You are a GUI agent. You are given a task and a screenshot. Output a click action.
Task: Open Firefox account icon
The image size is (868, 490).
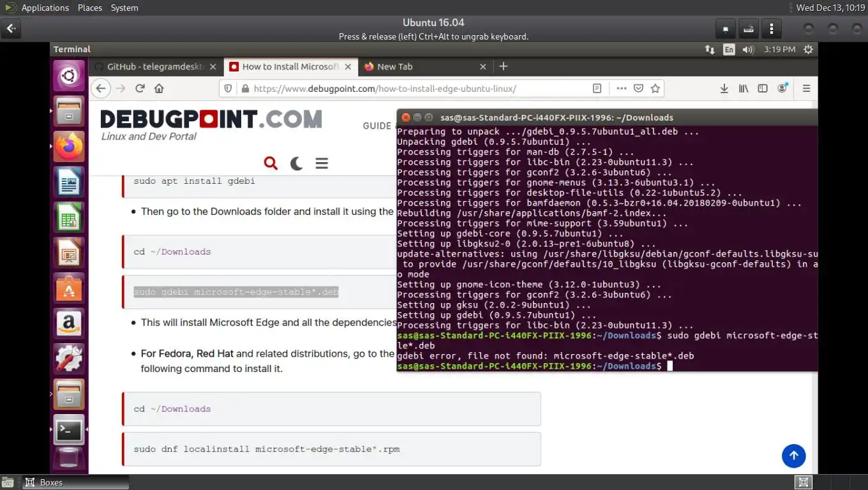(782, 89)
